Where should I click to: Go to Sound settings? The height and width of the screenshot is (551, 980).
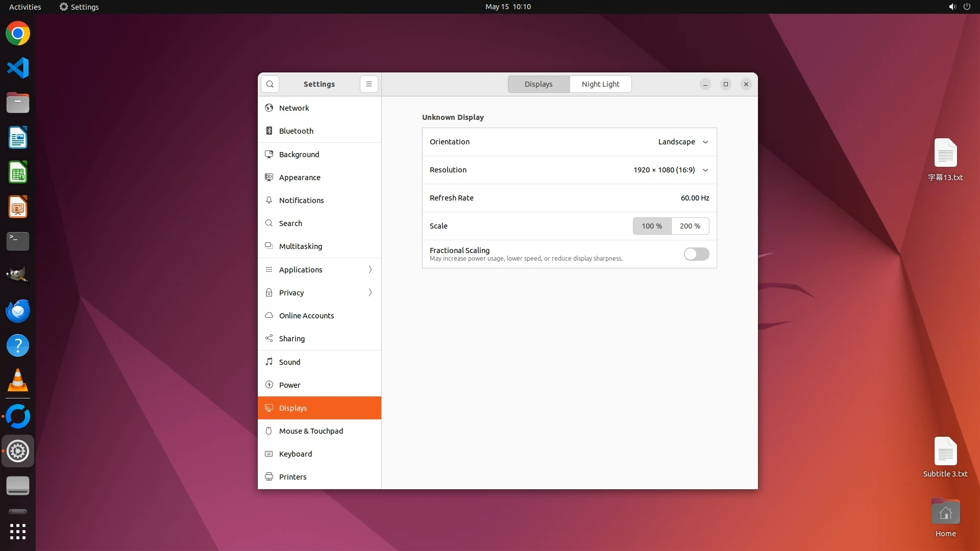click(x=289, y=362)
